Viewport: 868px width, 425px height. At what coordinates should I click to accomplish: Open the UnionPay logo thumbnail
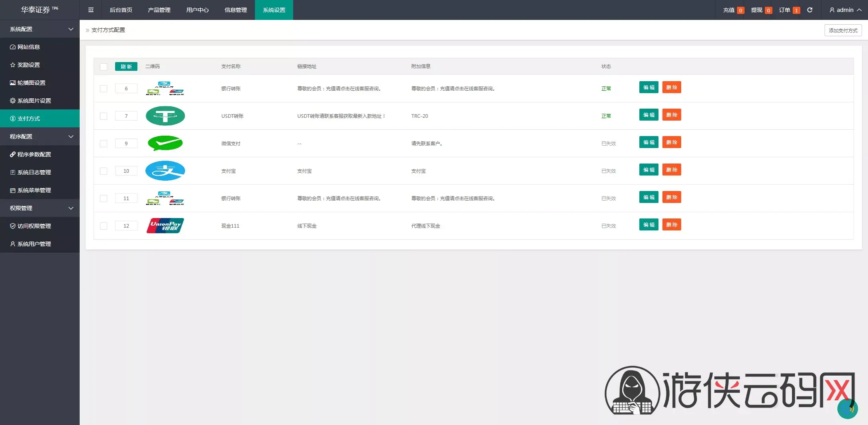165,226
